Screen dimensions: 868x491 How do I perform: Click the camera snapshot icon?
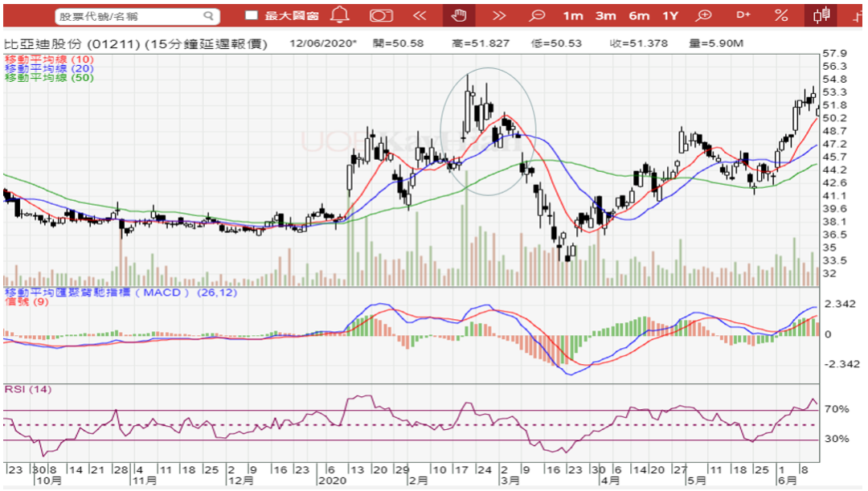coord(381,15)
